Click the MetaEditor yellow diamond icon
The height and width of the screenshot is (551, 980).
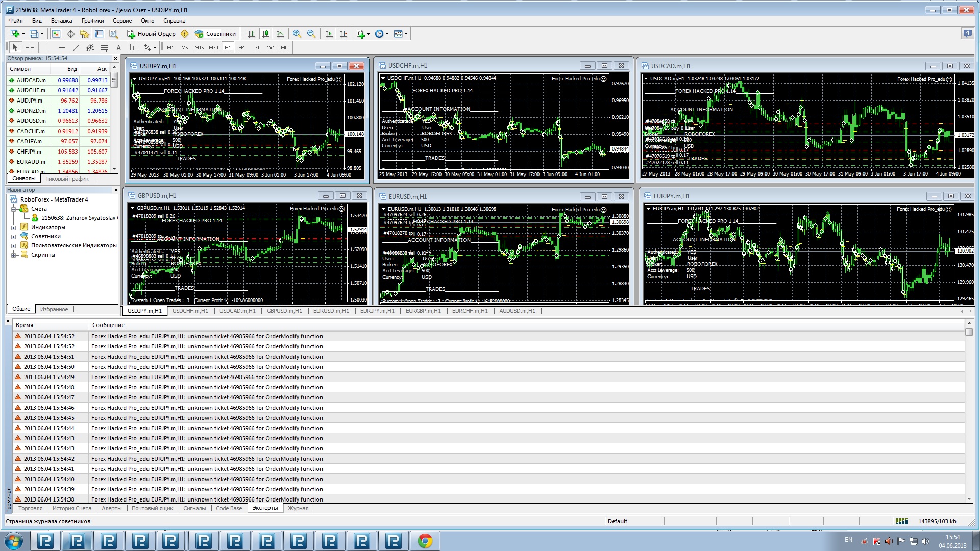click(185, 34)
